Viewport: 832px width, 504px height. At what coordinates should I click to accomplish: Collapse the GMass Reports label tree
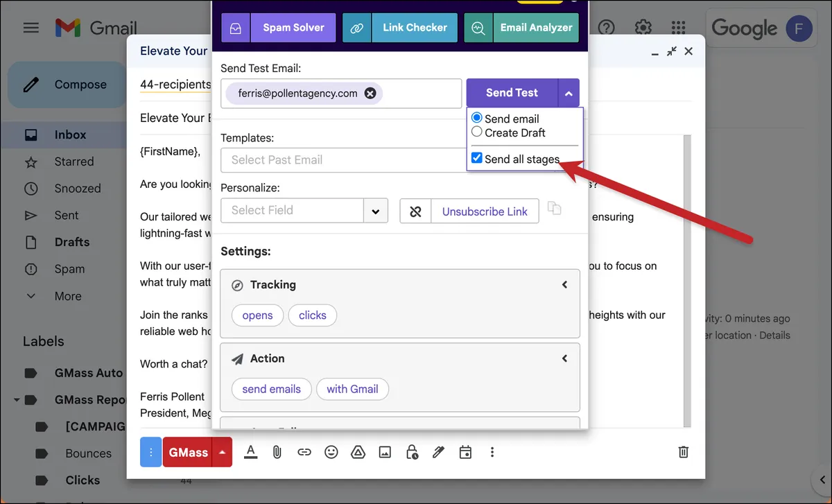point(16,400)
